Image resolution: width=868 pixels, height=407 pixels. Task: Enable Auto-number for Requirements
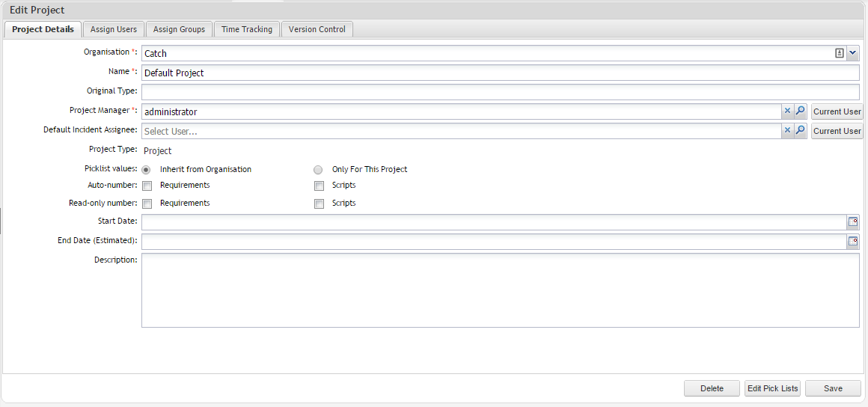147,186
